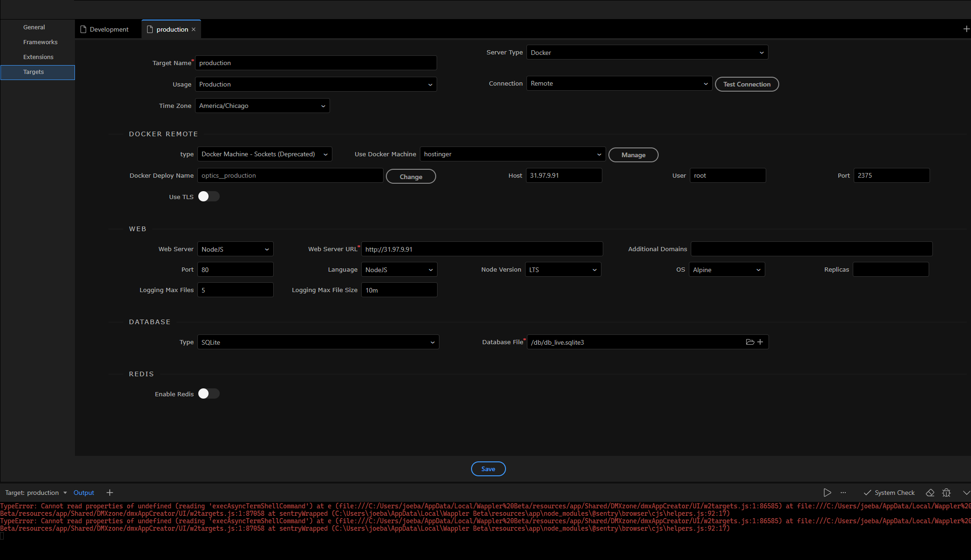Image resolution: width=971 pixels, height=560 pixels.
Task: Click Target Name input field
Action: tap(316, 63)
